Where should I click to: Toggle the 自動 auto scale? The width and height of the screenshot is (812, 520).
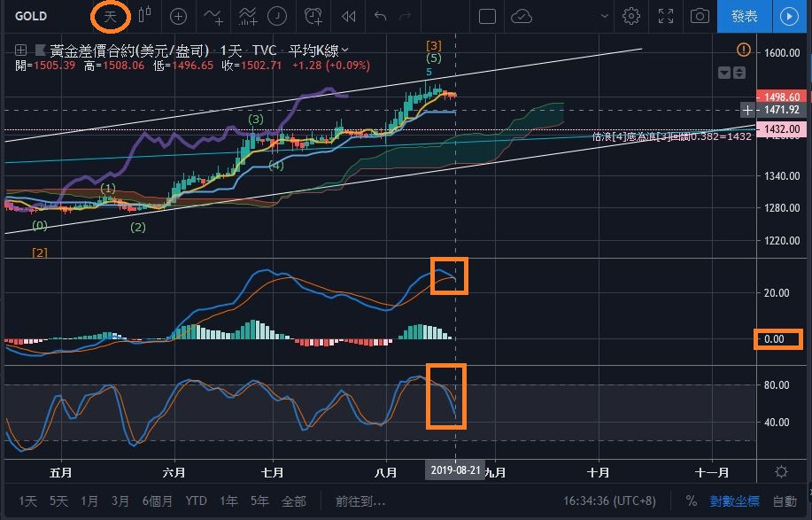click(785, 501)
